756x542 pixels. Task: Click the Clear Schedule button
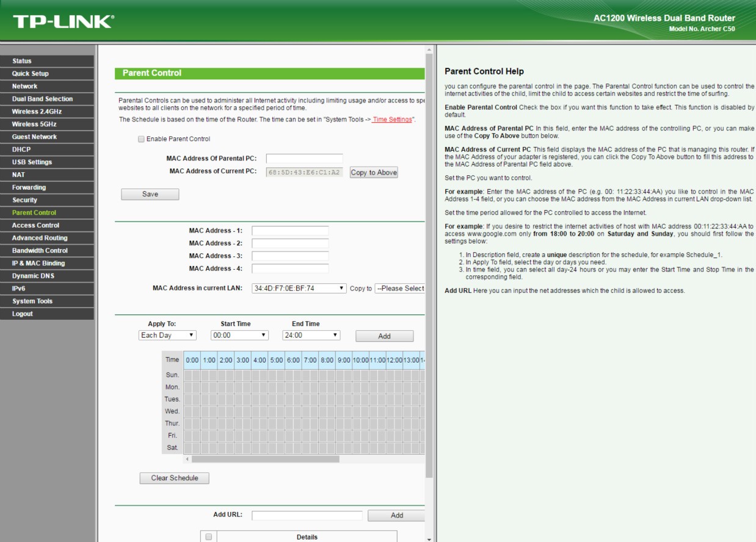click(x=175, y=478)
